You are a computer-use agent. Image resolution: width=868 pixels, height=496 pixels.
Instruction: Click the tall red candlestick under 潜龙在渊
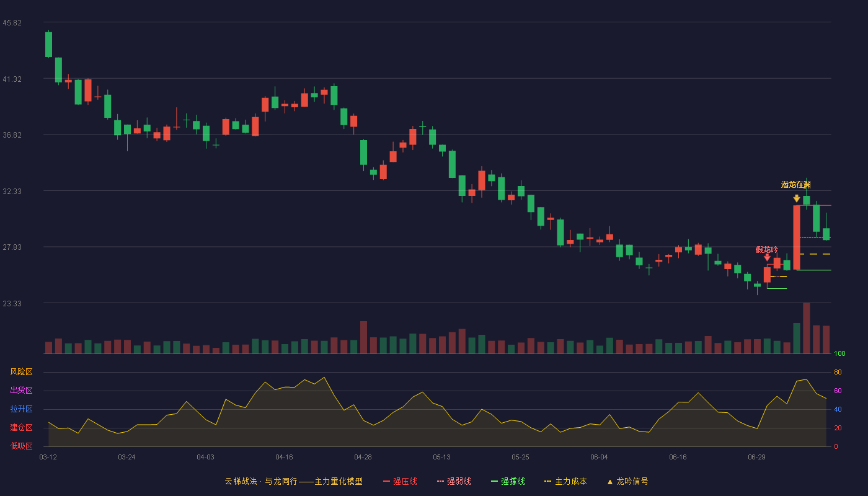tap(797, 237)
